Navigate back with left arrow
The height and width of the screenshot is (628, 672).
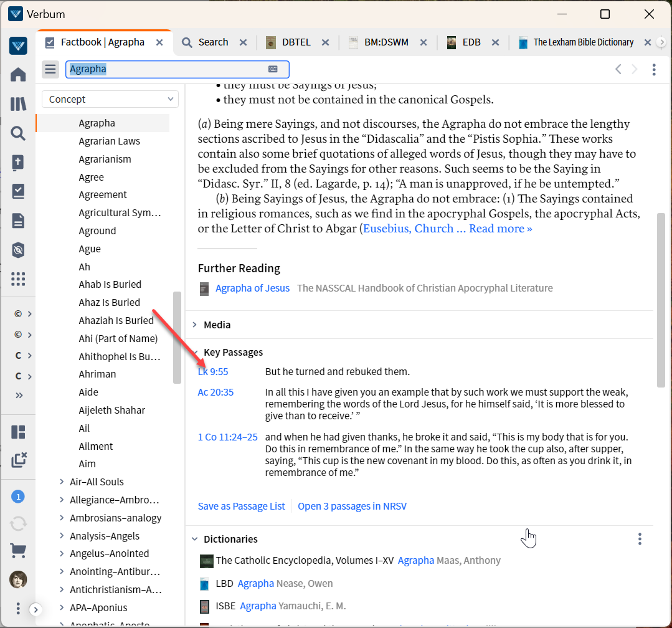[x=618, y=69]
